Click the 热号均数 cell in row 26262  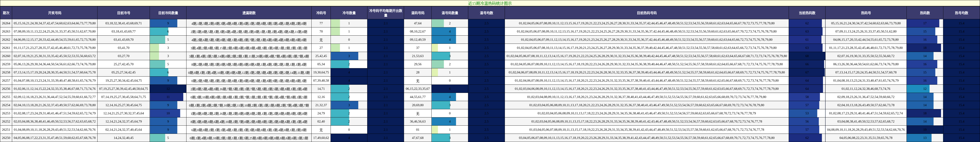click(961, 40)
